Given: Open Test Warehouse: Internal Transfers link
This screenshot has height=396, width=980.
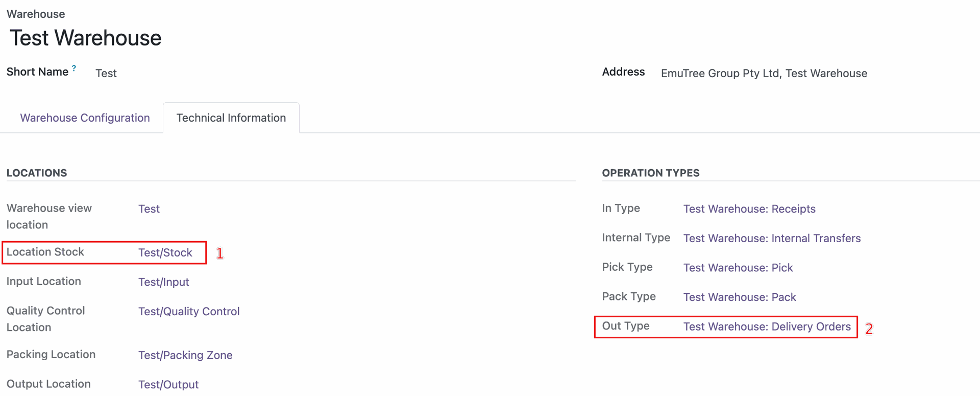Looking at the screenshot, I should 772,239.
